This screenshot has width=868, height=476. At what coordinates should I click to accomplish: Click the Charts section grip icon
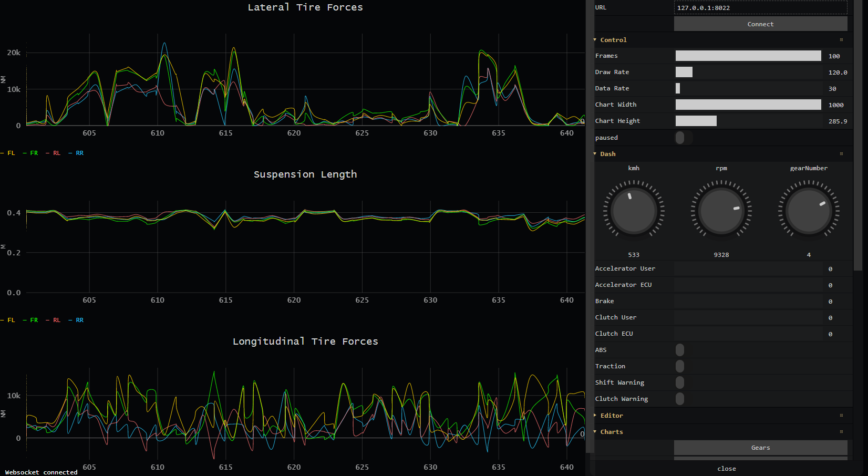[841, 431]
